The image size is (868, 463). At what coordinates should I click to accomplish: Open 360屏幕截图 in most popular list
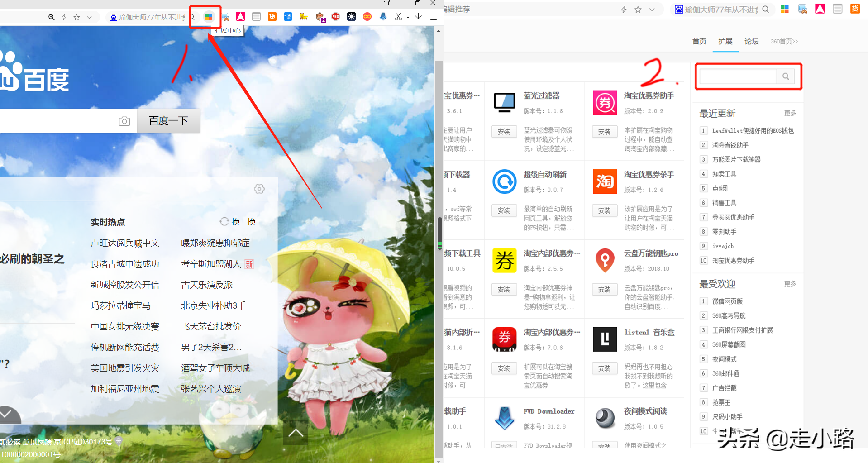(x=729, y=344)
